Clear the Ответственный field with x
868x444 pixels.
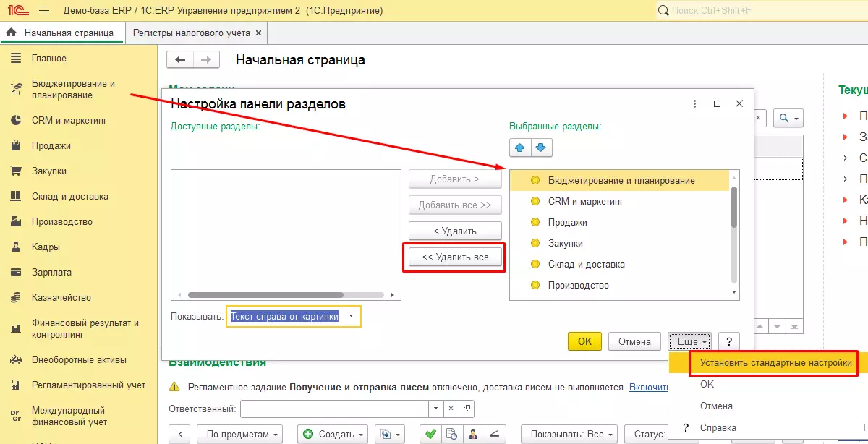[x=450, y=409]
